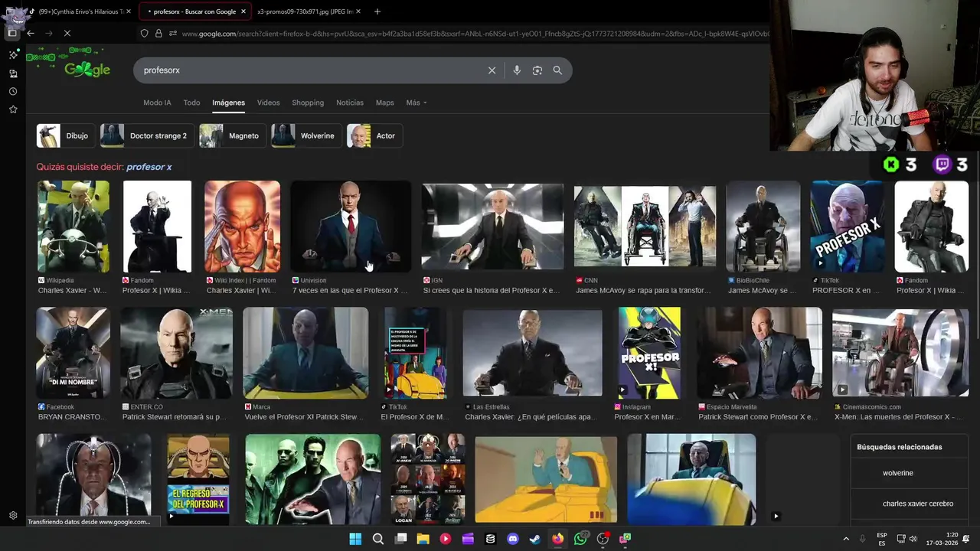This screenshot has height=551, width=980.
Task: Open the Univision Profesor X suited thumbnail
Action: (351, 227)
